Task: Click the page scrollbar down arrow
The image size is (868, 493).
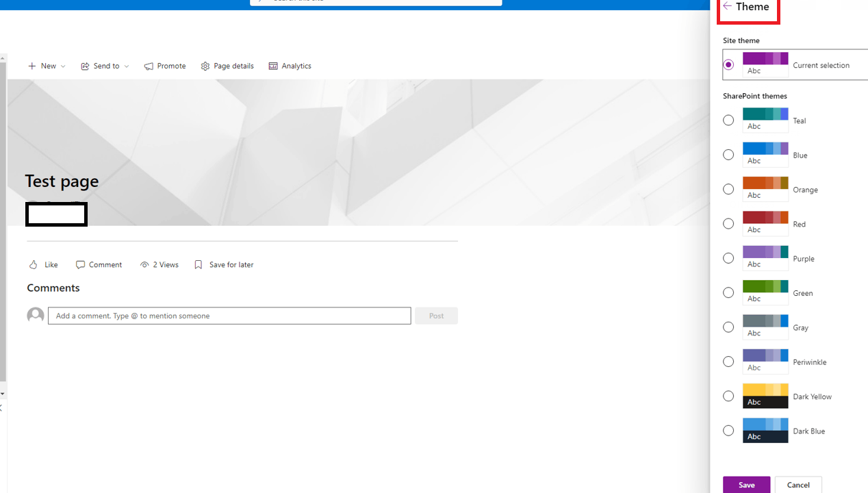Action: tap(3, 394)
